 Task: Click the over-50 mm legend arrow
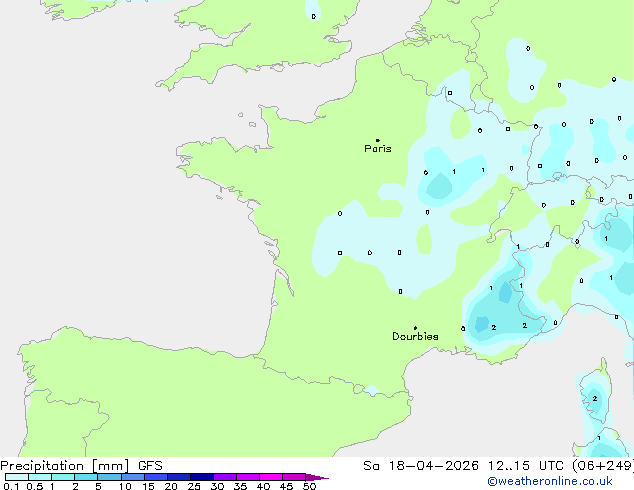[317, 477]
